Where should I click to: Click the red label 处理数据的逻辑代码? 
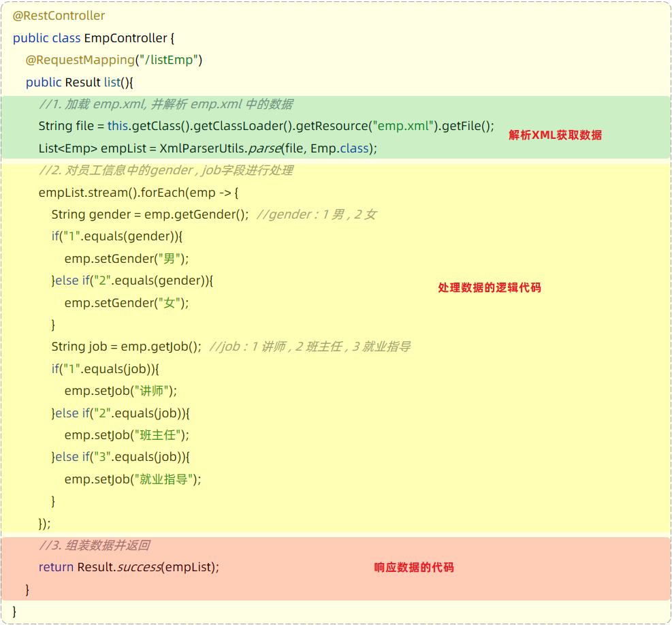(x=489, y=288)
